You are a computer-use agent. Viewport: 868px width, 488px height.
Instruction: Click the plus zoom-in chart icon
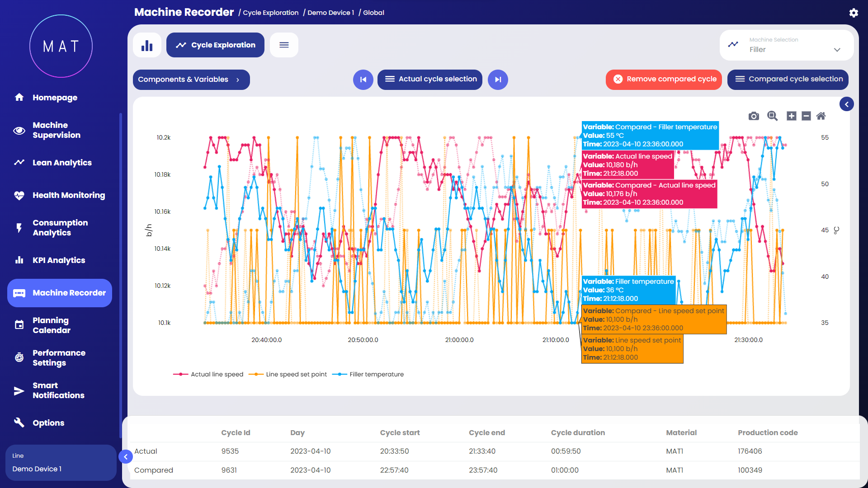click(x=791, y=116)
